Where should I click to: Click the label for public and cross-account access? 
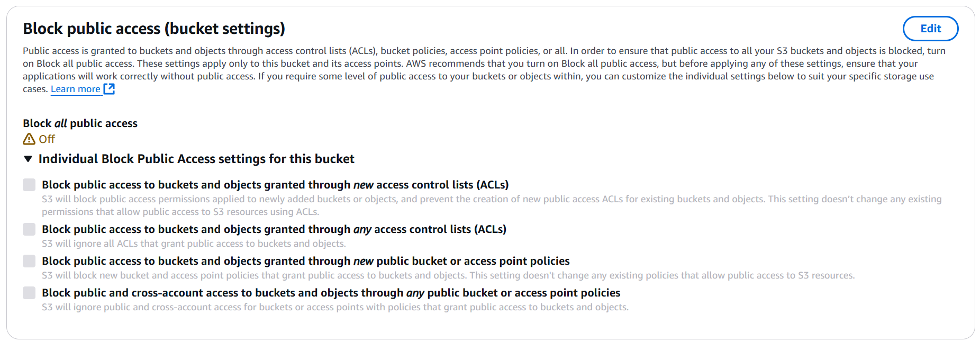pos(331,293)
